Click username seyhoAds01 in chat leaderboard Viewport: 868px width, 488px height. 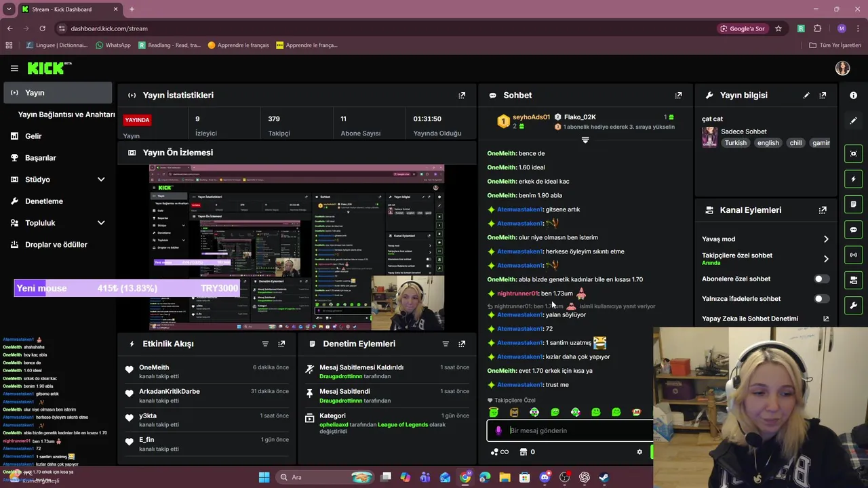tap(531, 117)
